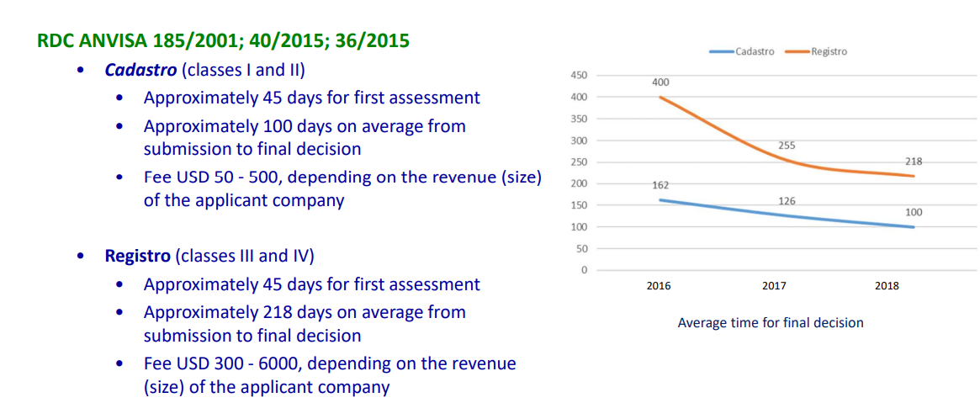This screenshot has width=980, height=403.
Task: Click the 126 data label on Cadastro line
Action: point(787,201)
